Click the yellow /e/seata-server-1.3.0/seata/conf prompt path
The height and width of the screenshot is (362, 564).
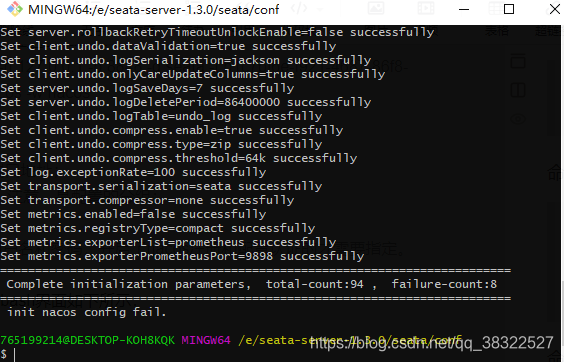[350, 340]
